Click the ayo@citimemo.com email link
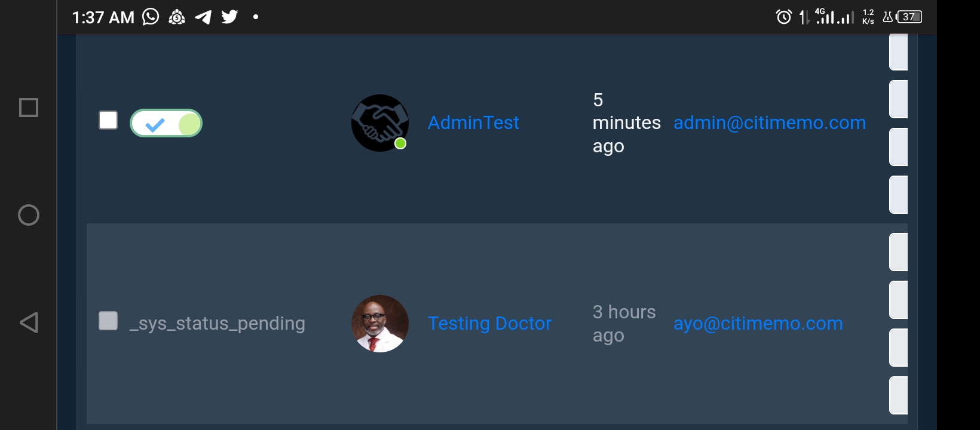Screen dimensions: 980x430 (758, 324)
